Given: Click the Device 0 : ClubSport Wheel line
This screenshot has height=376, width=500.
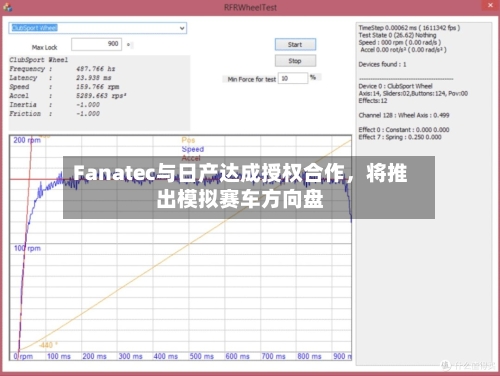Looking at the screenshot, I should [x=395, y=86].
